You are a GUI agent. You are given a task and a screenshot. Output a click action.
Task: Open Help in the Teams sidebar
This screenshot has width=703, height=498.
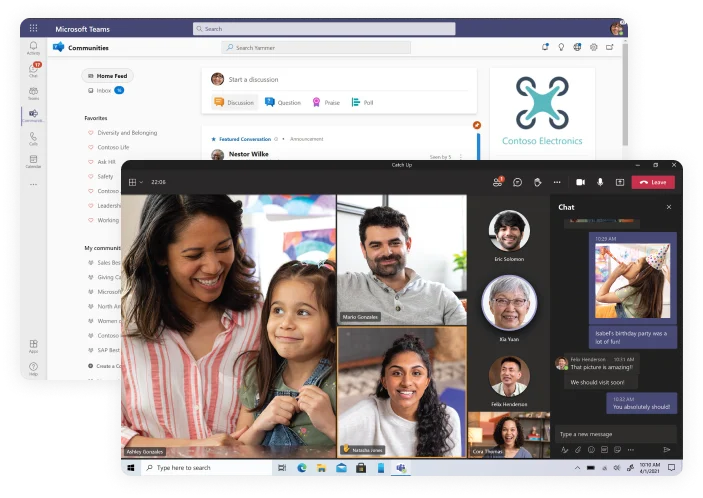[33, 368]
